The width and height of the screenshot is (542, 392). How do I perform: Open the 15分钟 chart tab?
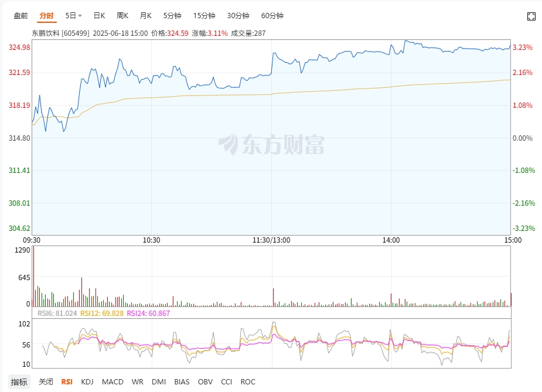[204, 16]
